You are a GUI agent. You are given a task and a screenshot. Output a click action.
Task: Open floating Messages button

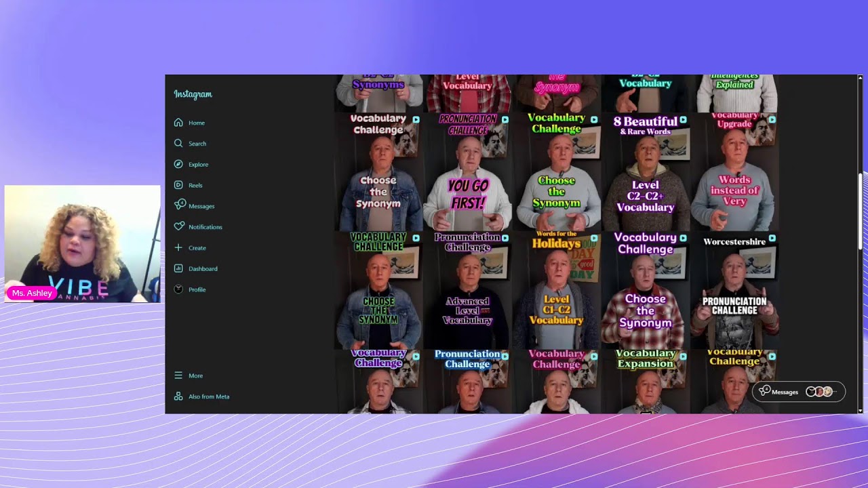pos(799,392)
